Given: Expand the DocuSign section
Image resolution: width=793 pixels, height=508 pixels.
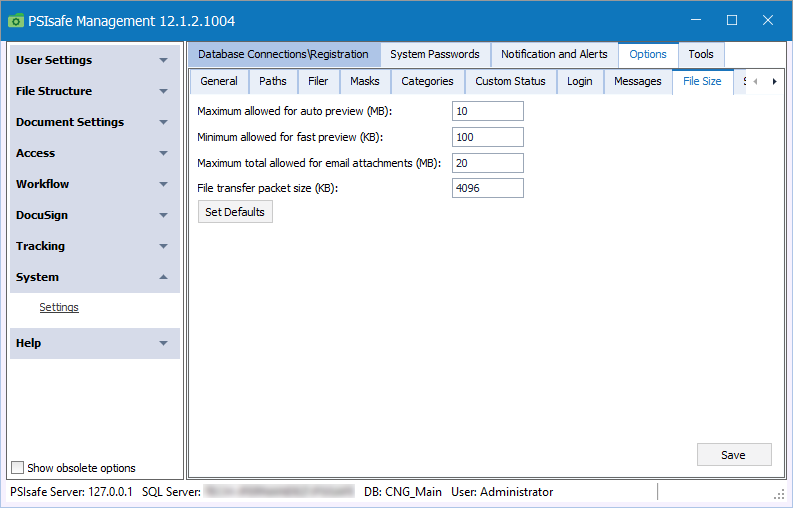Looking at the screenshot, I should tap(95, 215).
